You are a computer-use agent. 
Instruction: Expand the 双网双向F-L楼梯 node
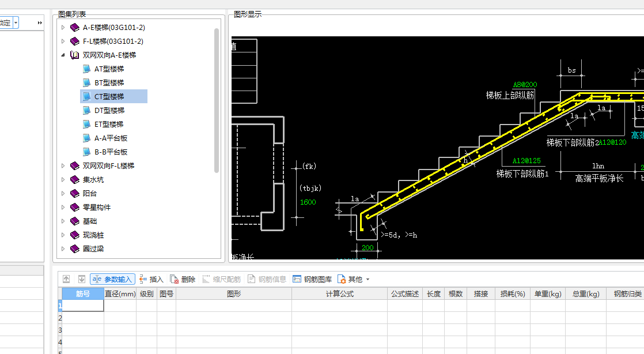tap(63, 165)
